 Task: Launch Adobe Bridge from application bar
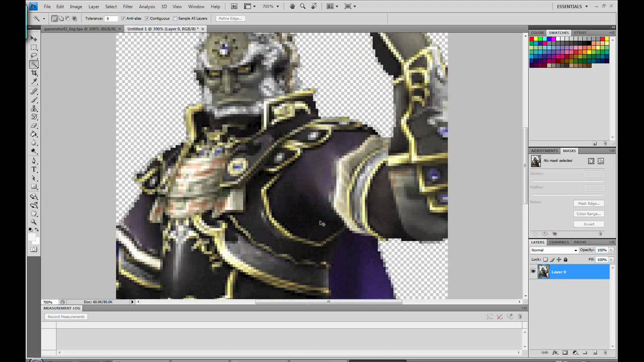(234, 7)
